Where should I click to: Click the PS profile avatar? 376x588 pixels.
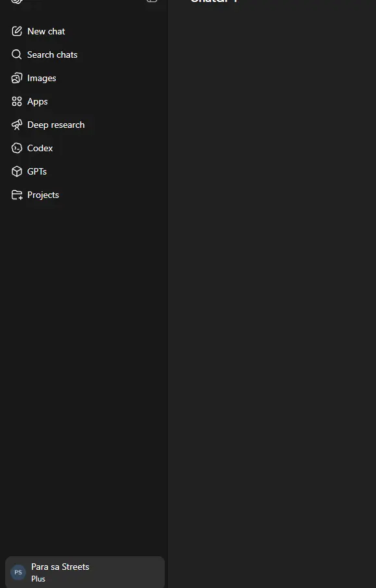(x=18, y=572)
